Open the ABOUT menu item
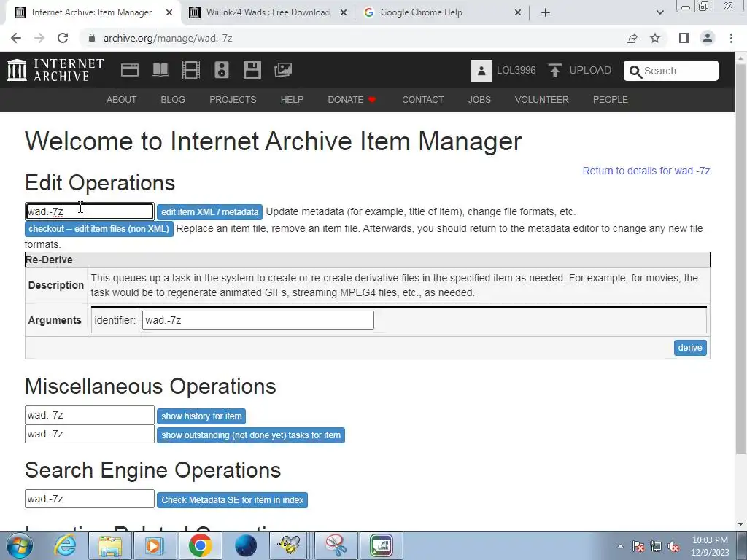Viewport: 747px width, 560px height. point(122,99)
